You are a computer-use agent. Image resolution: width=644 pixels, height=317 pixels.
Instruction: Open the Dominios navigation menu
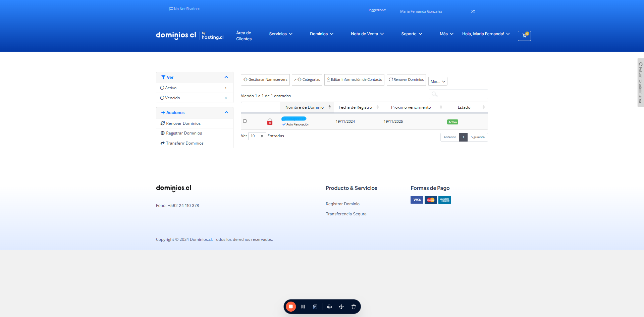pyautogui.click(x=322, y=34)
